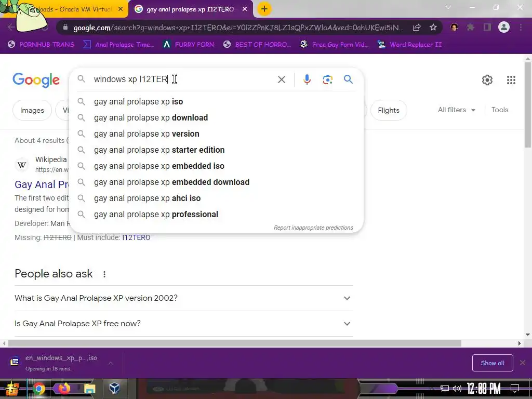Choose the suggestion ending in 'starter edition'

[216, 150]
